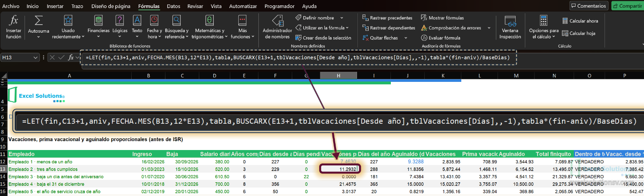Image resolution: width=644 pixels, height=196 pixels.
Task: Click Rastrear dependientes
Action: [389, 28]
